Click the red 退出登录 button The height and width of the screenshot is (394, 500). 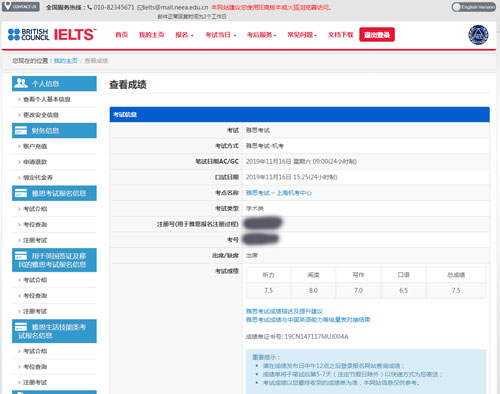377,35
